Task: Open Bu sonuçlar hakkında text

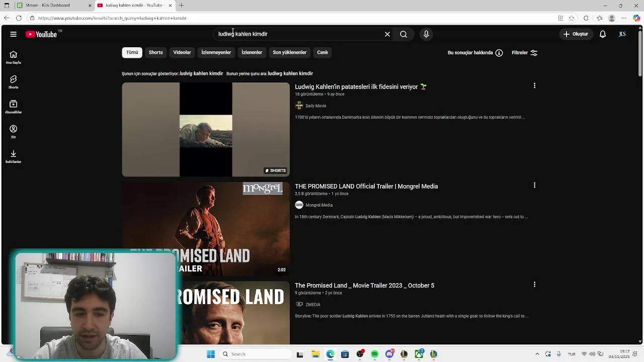Action: tap(470, 53)
